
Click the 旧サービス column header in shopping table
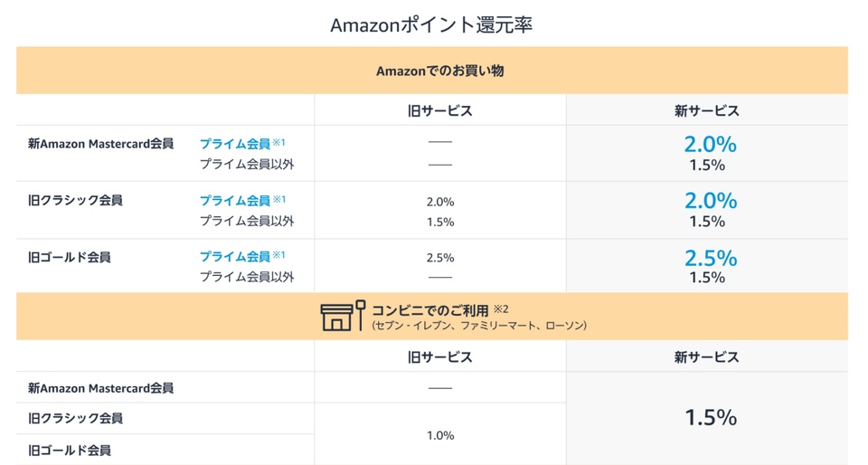click(440, 110)
